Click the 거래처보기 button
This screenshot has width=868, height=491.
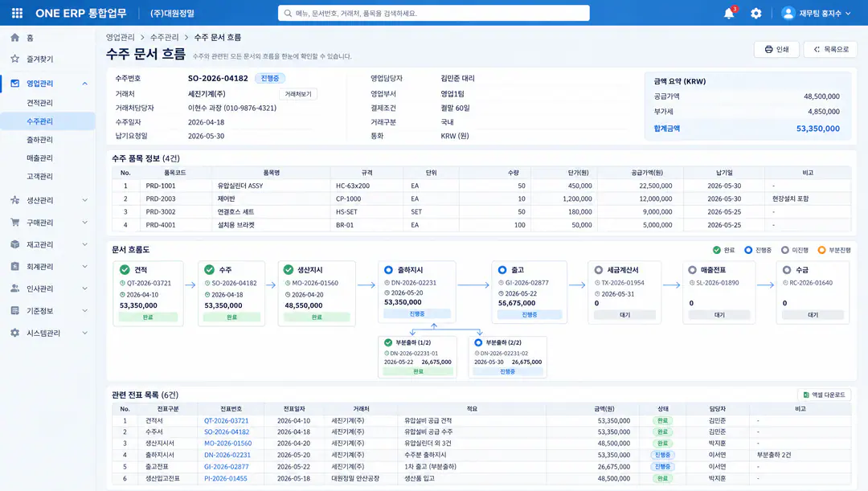[298, 94]
